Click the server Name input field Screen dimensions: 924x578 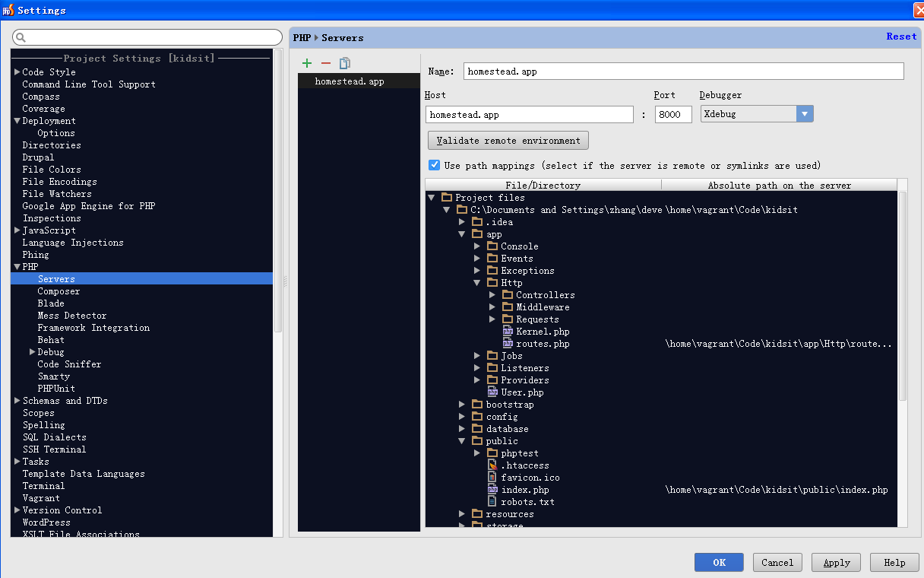683,71
